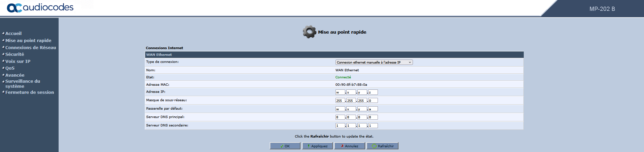Image resolution: width=644 pixels, height=152 pixels.
Task: Click the Appliquez button
Action: [x=317, y=146]
